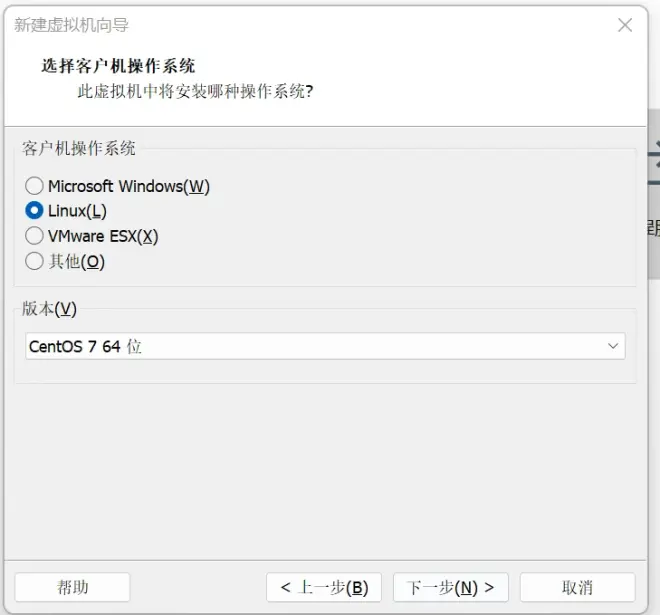Expand the version list using its chevron arrow
Image resolution: width=660 pixels, height=615 pixels.
(x=613, y=346)
